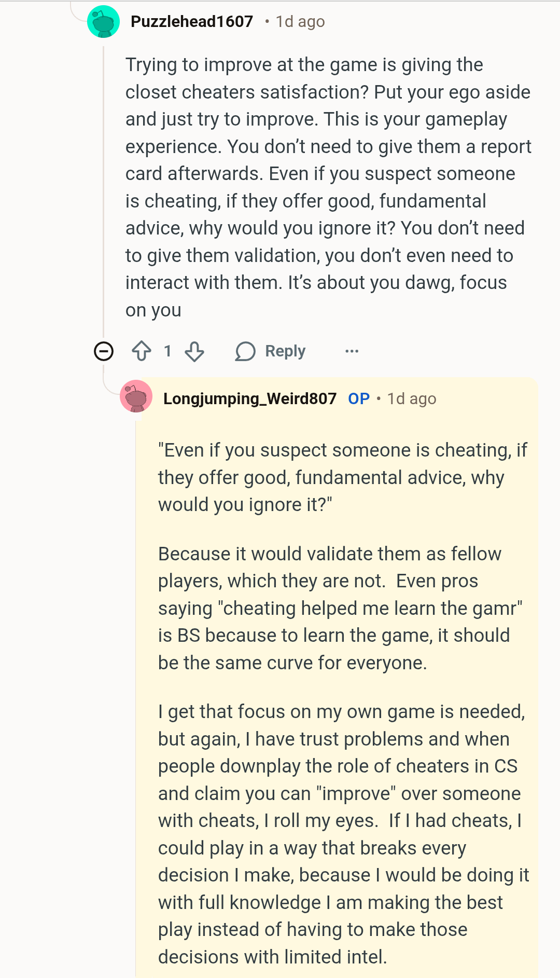The width and height of the screenshot is (560, 978).
Task: Click the speech bubble icon beside Reply
Action: click(x=245, y=351)
